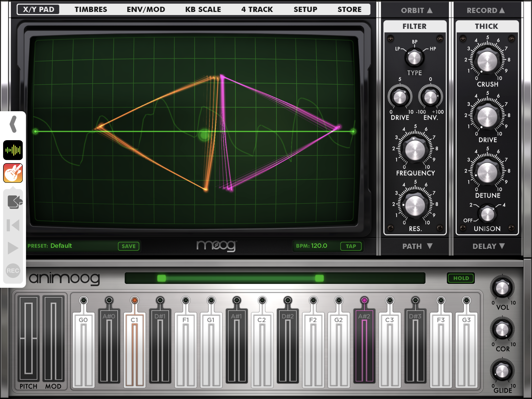Collapse the Inter-App Audio side panel chevron
The image size is (532, 399).
pos(13,124)
